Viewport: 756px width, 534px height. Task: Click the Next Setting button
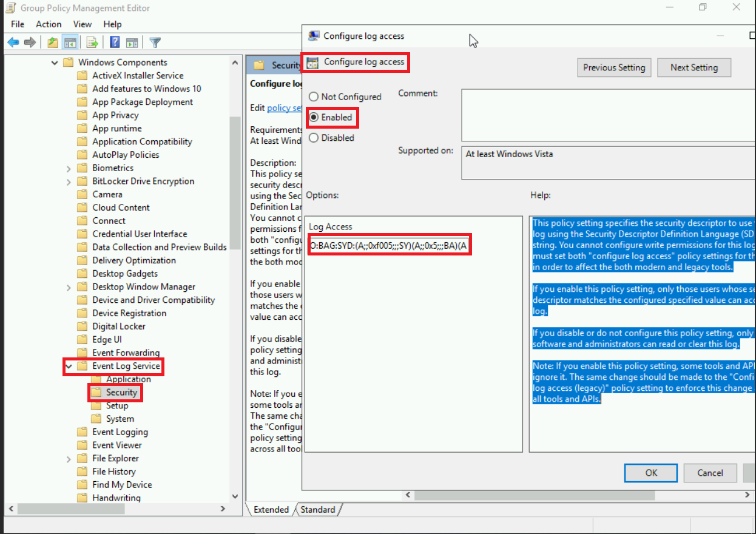tap(694, 67)
